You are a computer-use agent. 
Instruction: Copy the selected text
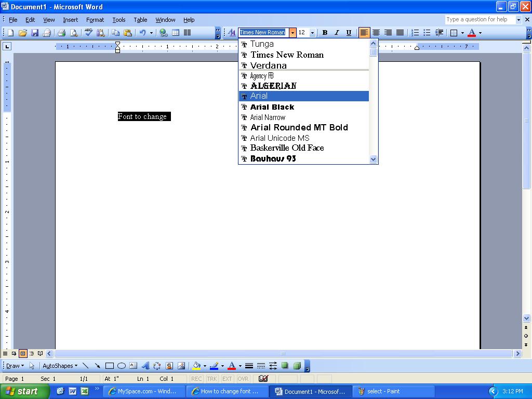pyautogui.click(x=116, y=33)
